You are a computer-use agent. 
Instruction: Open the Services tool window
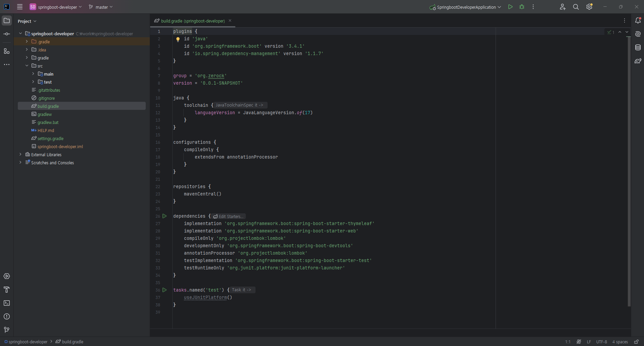tap(7, 276)
